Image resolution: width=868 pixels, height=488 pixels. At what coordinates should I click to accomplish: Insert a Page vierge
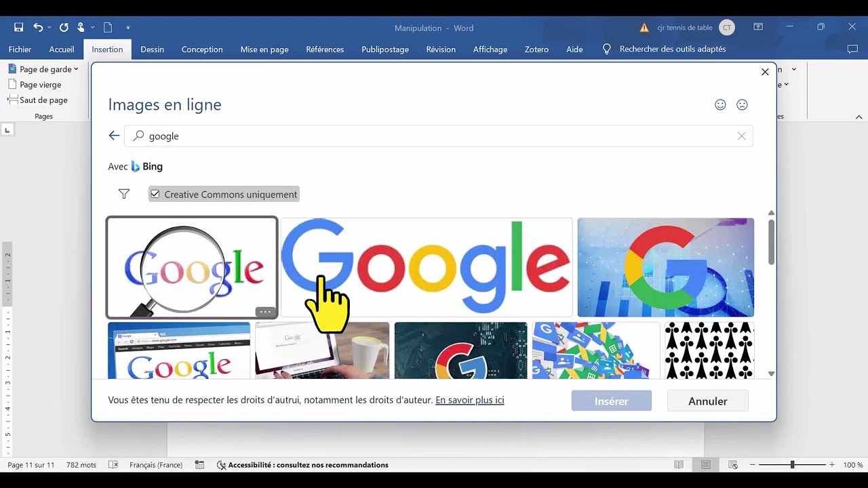coord(35,85)
